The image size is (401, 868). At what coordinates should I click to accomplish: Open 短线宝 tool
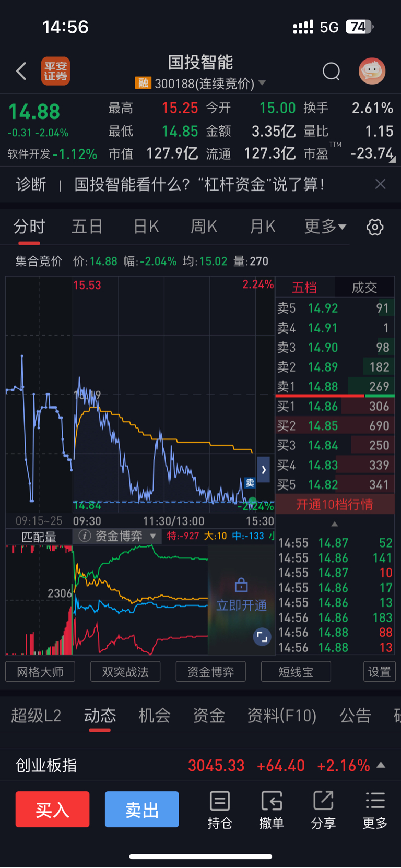click(x=296, y=672)
